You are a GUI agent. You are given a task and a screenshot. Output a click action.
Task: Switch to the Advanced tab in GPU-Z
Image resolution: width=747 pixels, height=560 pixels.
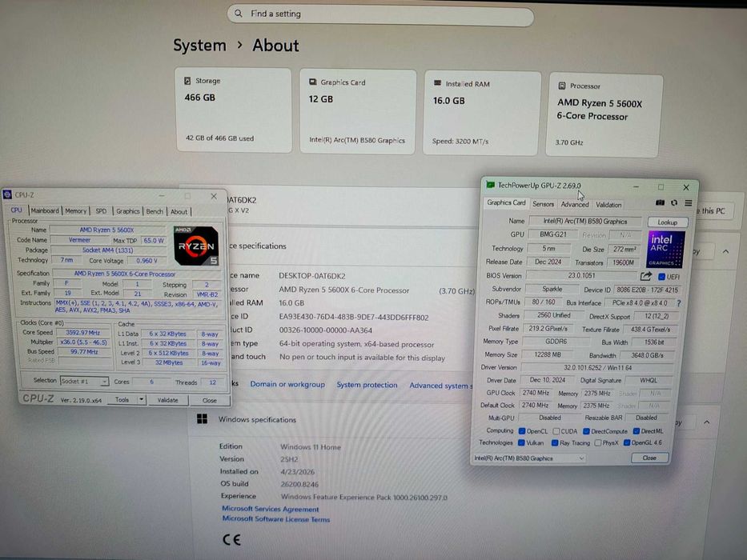[575, 204]
